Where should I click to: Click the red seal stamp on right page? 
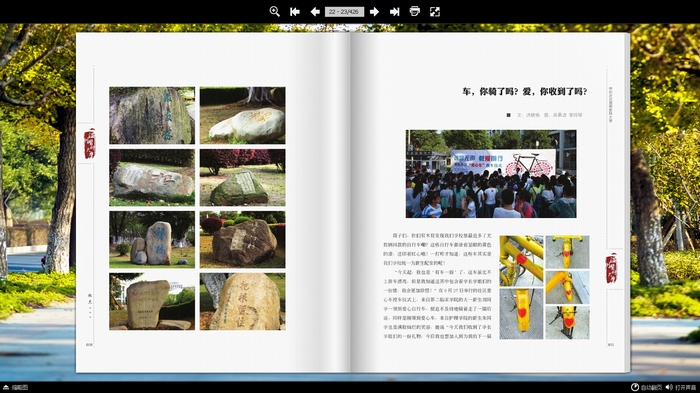tap(611, 268)
